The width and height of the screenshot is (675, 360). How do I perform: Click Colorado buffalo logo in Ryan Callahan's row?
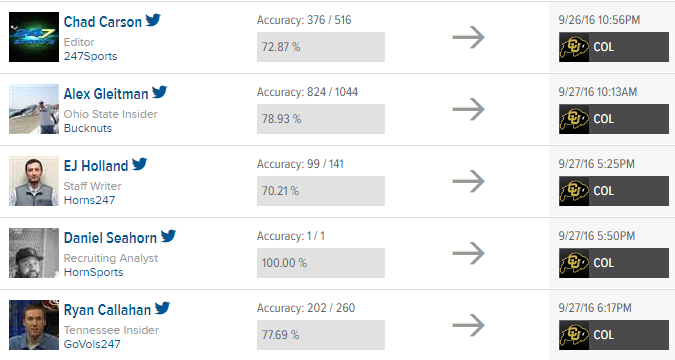tap(574, 335)
